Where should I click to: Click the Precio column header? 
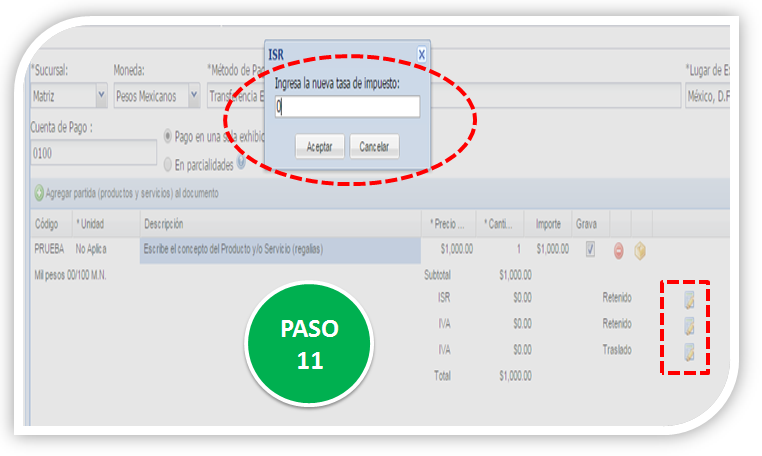coord(449,224)
